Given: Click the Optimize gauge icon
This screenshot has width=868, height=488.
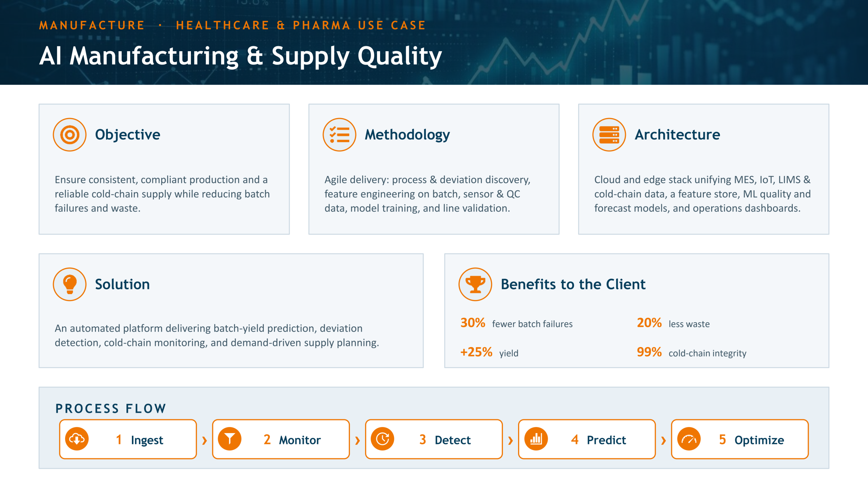Looking at the screenshot, I should pos(689,439).
